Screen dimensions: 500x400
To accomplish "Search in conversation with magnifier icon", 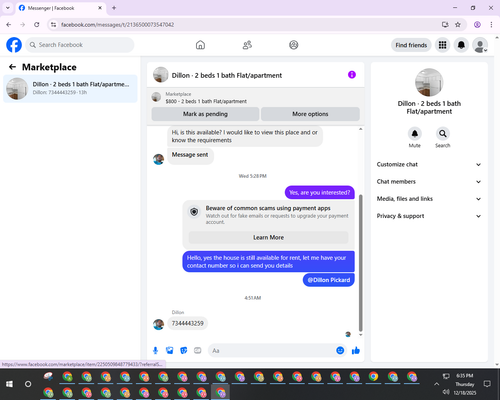I will click(443, 134).
